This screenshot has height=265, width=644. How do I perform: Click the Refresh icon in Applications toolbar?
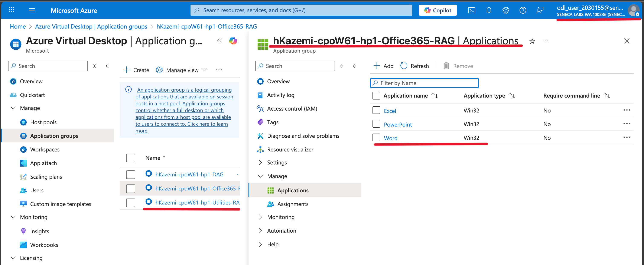point(404,66)
